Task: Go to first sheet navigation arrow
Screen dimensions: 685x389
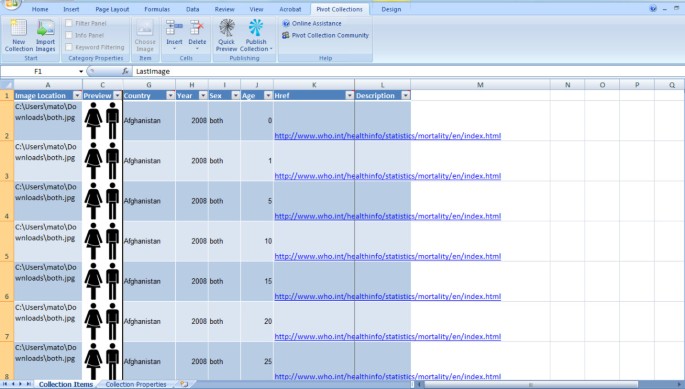Action: (5, 384)
